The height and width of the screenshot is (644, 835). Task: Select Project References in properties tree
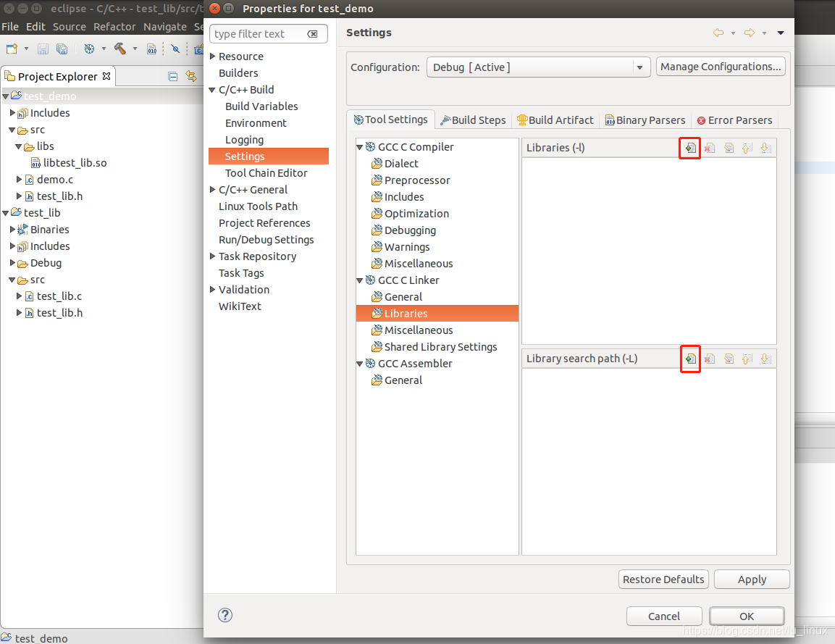(x=264, y=223)
